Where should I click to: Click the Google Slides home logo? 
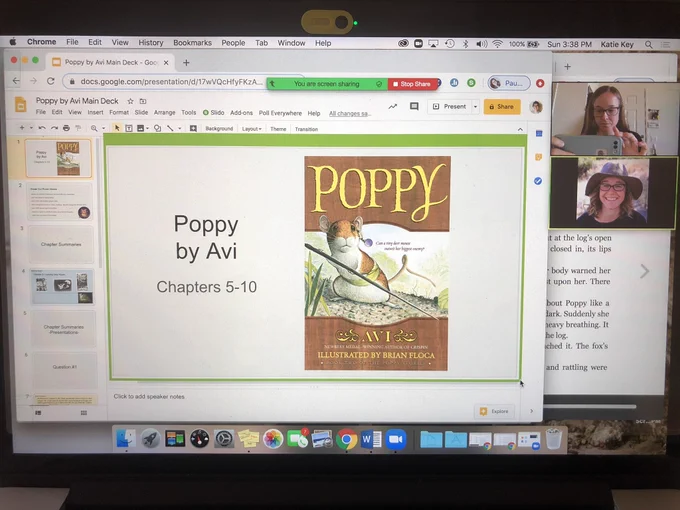[20, 105]
